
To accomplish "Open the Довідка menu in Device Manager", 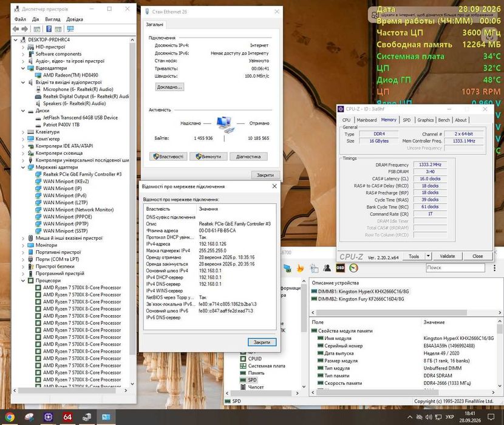I will pos(75,19).
